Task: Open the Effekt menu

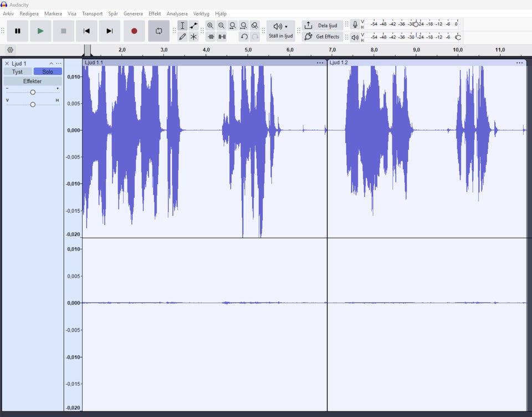Action: tap(155, 13)
